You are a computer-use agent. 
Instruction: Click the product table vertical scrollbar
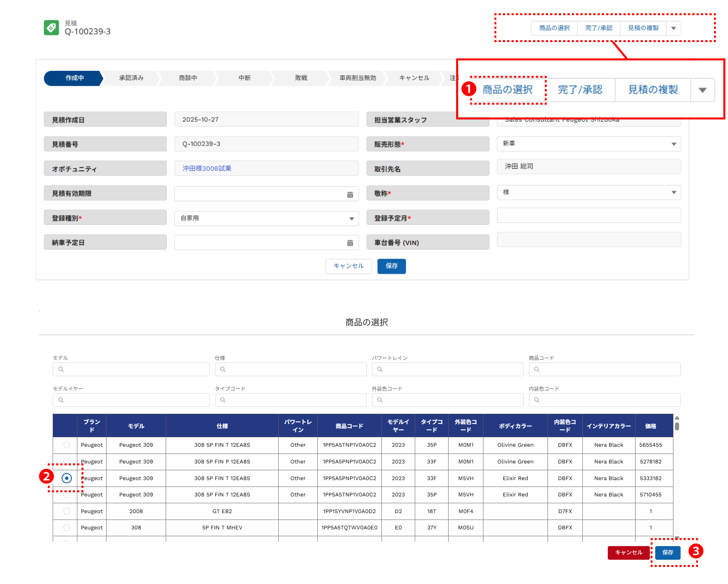677,427
